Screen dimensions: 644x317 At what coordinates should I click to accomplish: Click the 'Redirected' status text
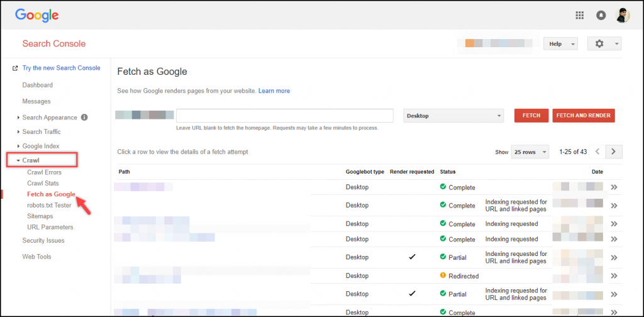(x=464, y=276)
